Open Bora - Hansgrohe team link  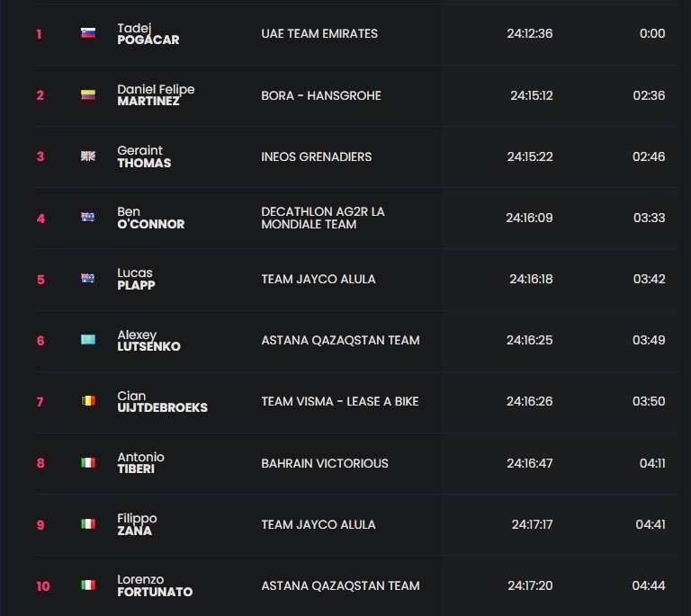pos(321,95)
